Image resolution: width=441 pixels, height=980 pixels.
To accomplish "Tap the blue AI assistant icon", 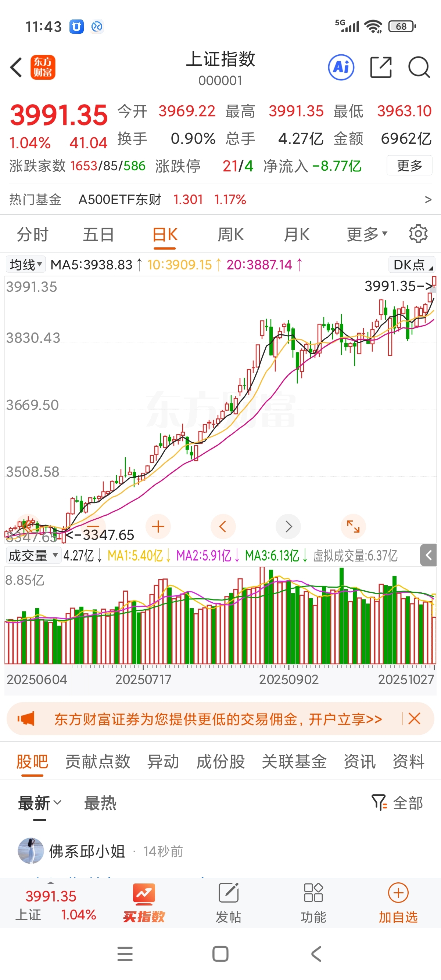I will [341, 67].
